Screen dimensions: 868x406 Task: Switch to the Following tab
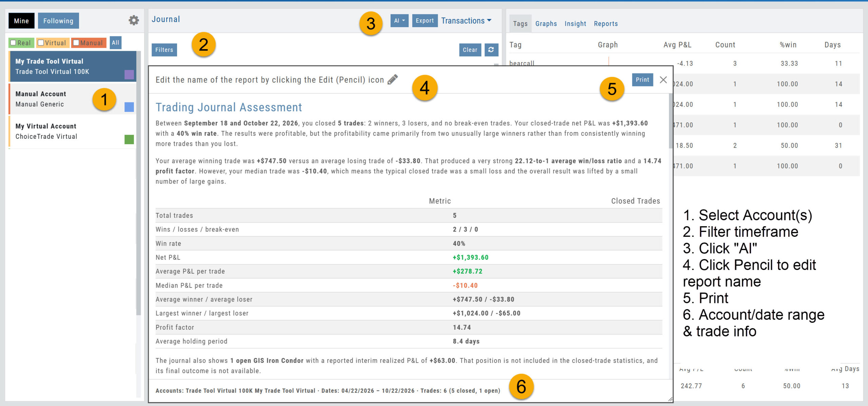click(58, 21)
